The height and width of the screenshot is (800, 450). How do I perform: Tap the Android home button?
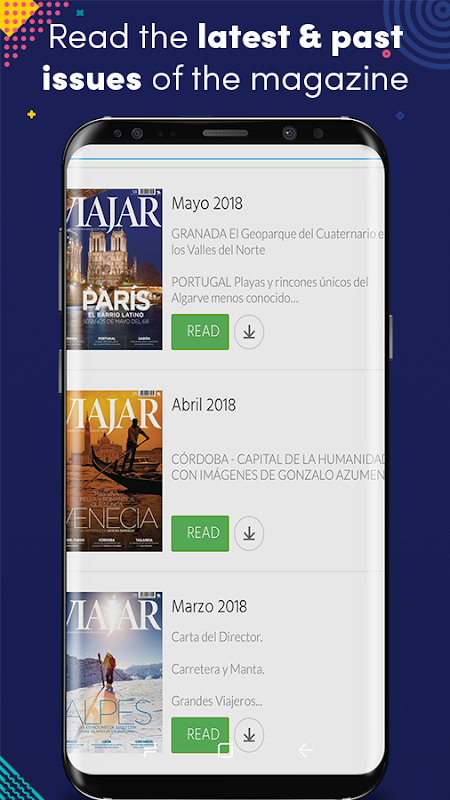pos(225,749)
